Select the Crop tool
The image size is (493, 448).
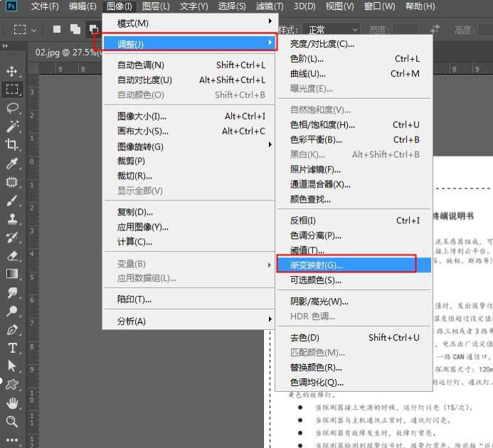12,144
